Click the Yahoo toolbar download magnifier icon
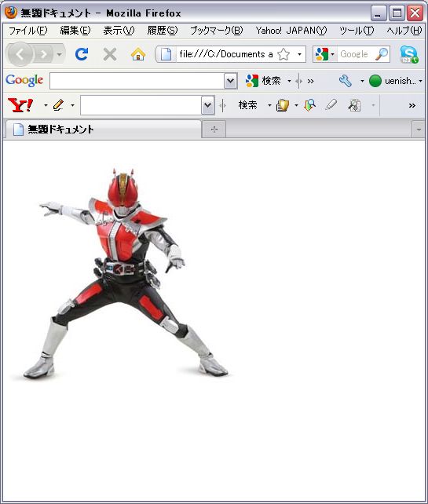Image resolution: width=428 pixels, height=504 pixels. point(309,105)
